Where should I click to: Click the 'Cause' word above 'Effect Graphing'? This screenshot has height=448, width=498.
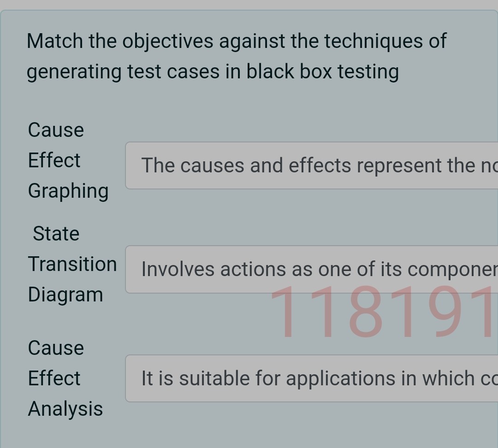[x=56, y=130]
